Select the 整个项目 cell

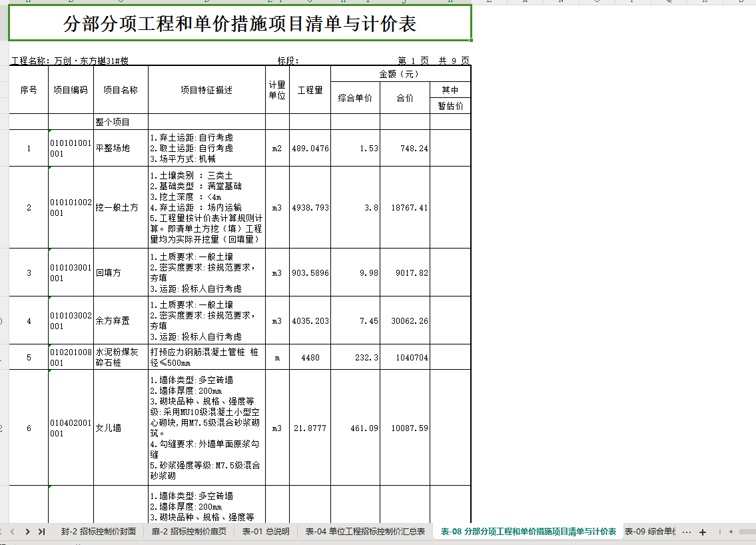[121, 122]
